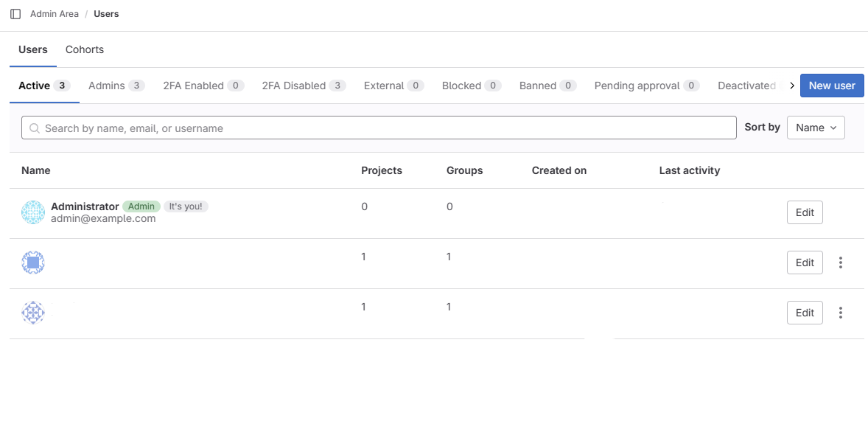Go to the Admin Area breadcrumb

click(x=55, y=14)
